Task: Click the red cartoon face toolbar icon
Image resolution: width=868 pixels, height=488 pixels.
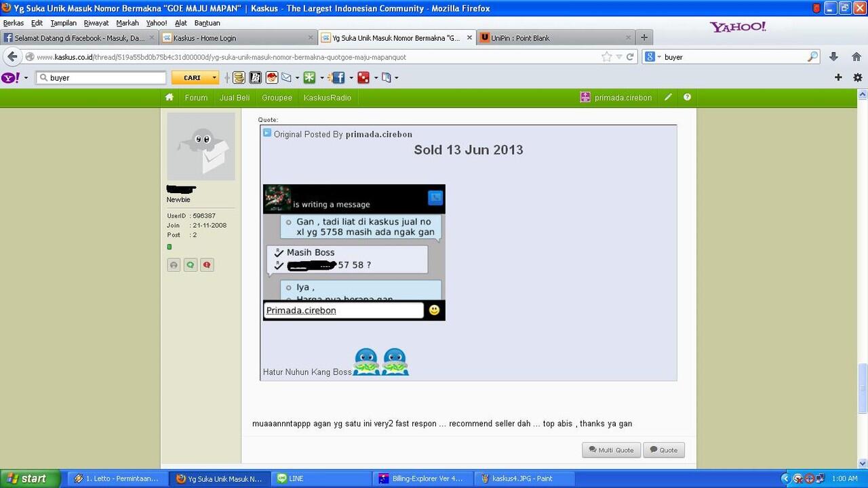Action: coord(271,78)
